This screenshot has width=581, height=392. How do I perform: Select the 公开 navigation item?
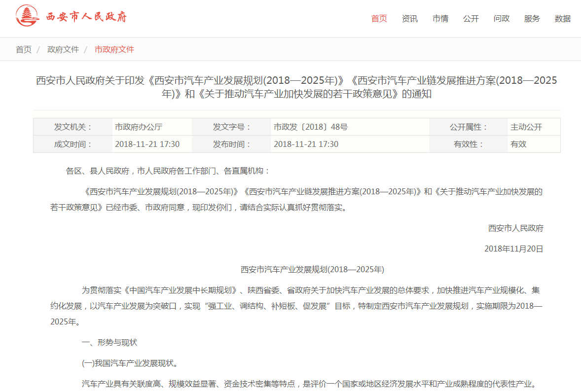coord(471,19)
